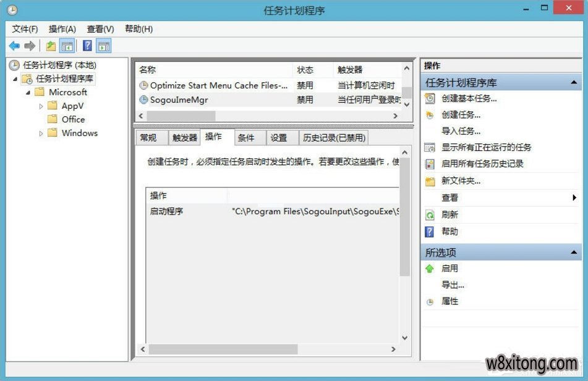Click the 帮助 icon in the Actions panel

tap(428, 231)
